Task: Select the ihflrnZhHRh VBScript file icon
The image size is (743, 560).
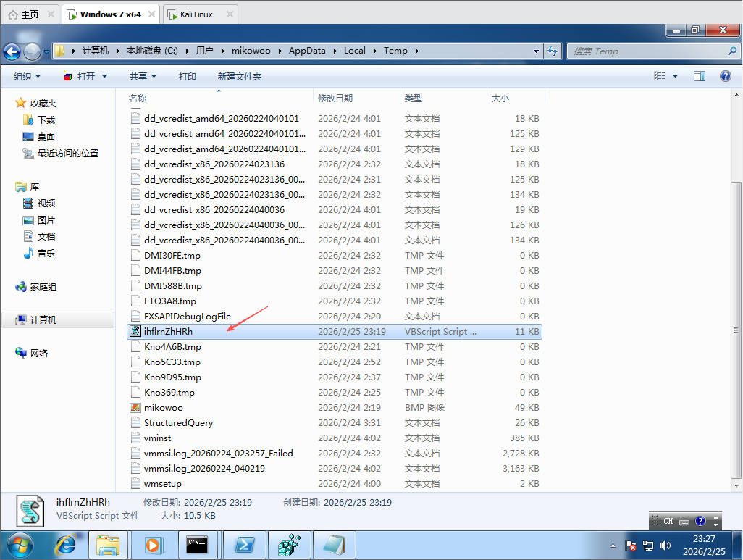Action: pos(135,332)
